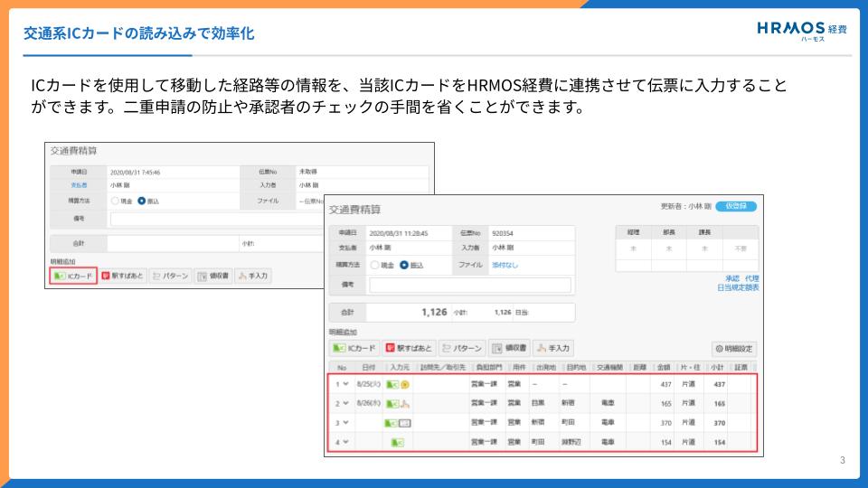Select 現金 radio in back window
The image size is (868, 488).
click(x=115, y=201)
